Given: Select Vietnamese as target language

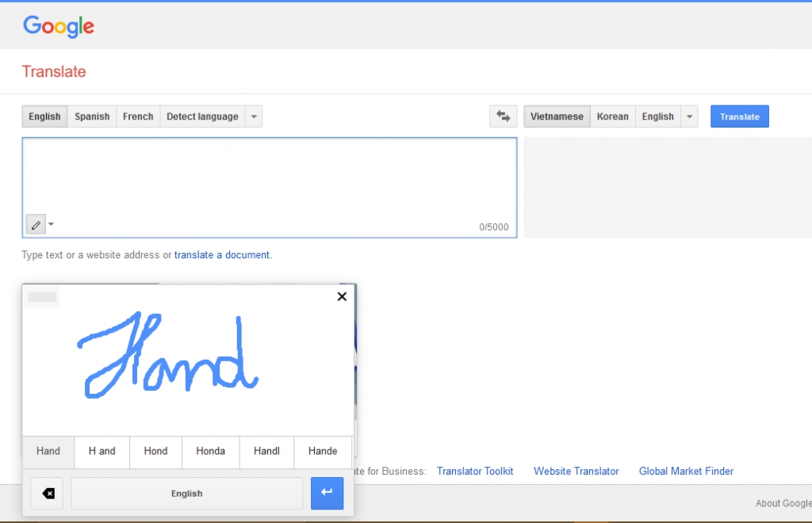Looking at the screenshot, I should point(557,116).
